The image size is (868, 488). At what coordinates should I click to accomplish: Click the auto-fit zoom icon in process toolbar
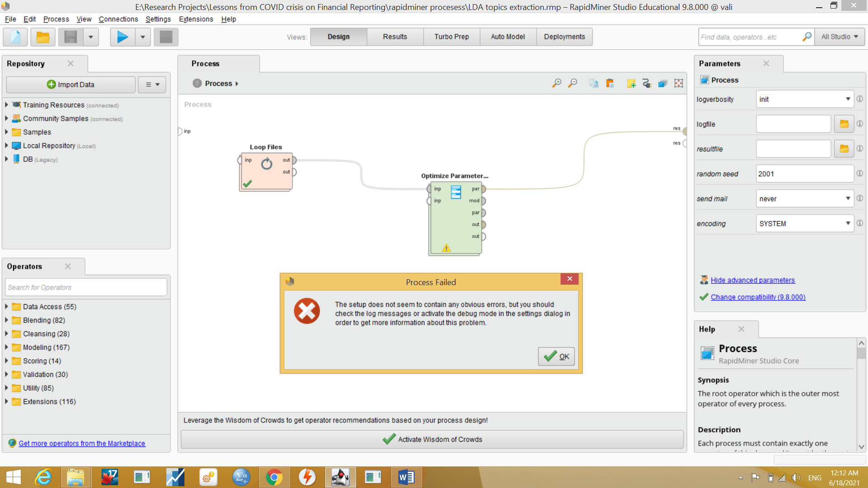point(679,83)
